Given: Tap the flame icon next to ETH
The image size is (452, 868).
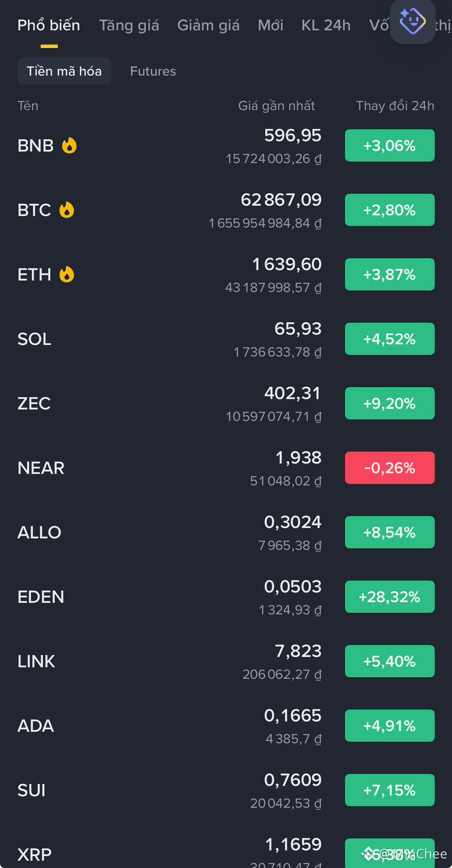Looking at the screenshot, I should tap(67, 274).
